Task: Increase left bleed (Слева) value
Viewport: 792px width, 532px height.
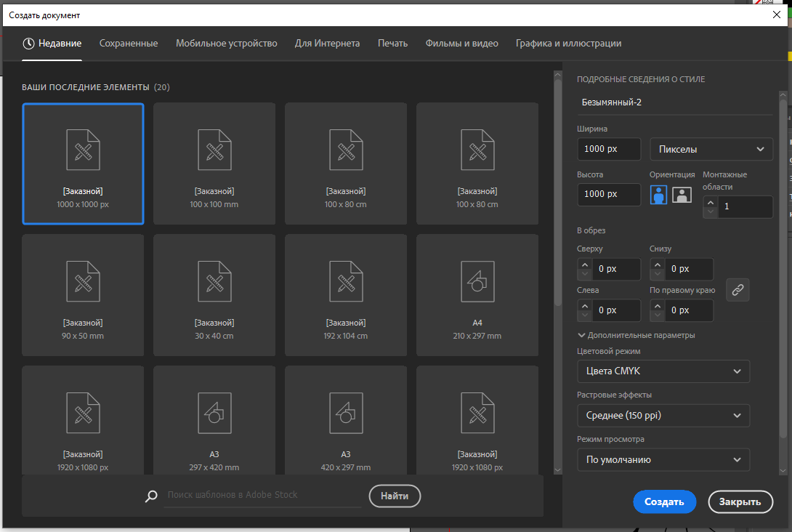Action: [584, 306]
